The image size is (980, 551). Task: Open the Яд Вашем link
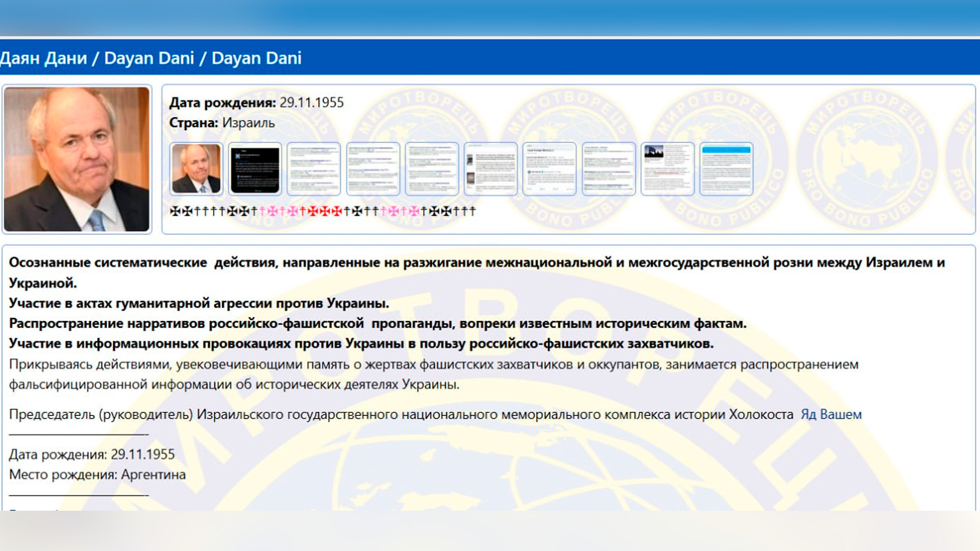point(831,414)
